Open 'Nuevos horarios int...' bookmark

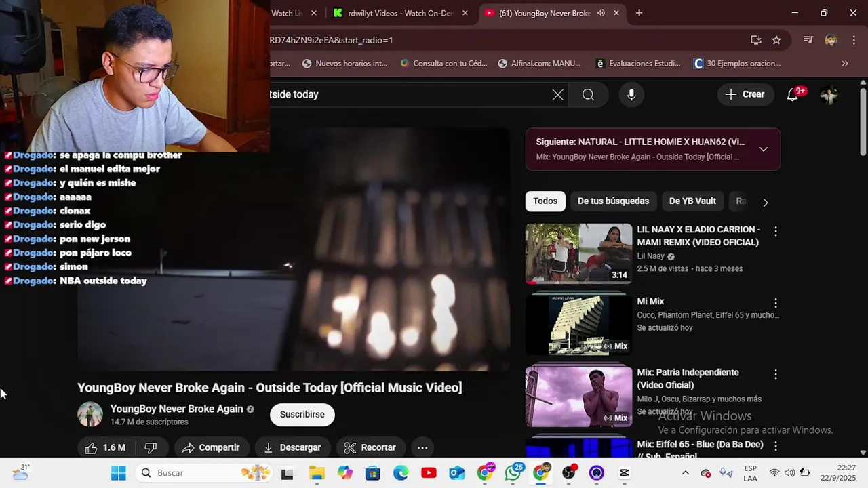344,64
